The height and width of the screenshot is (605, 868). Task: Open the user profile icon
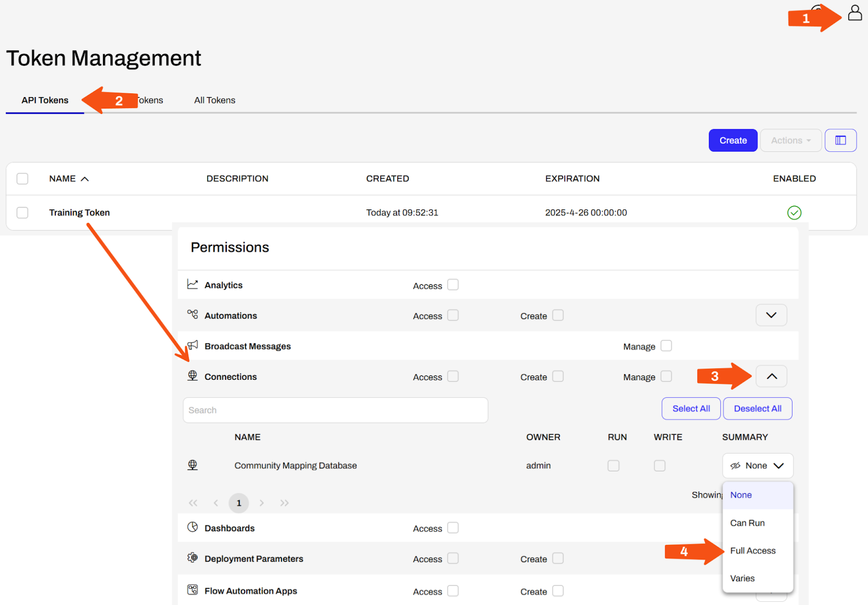[855, 12]
